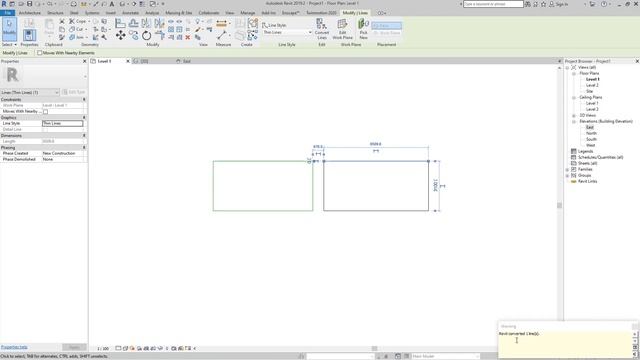This screenshot has width=640, height=360.
Task: Click the drawing area vertical scrollbar thumb
Action: (559, 205)
